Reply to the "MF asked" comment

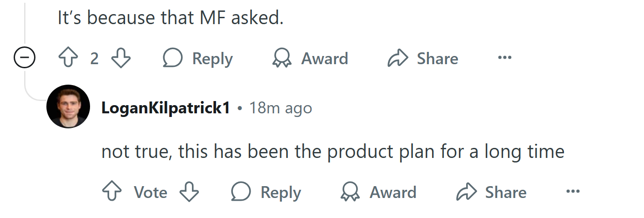click(198, 58)
